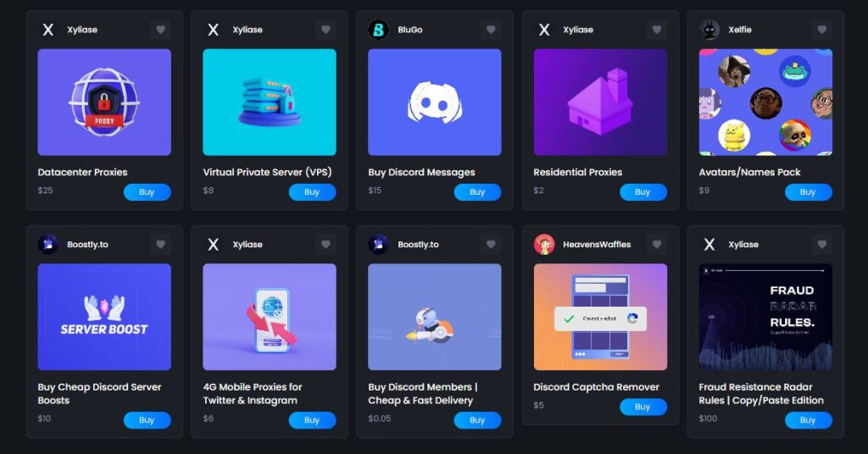Favorite Datacenter Proxies with heart button

coord(161,30)
